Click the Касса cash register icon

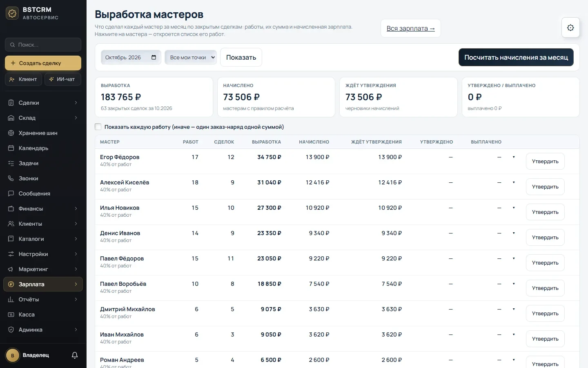[11, 314]
